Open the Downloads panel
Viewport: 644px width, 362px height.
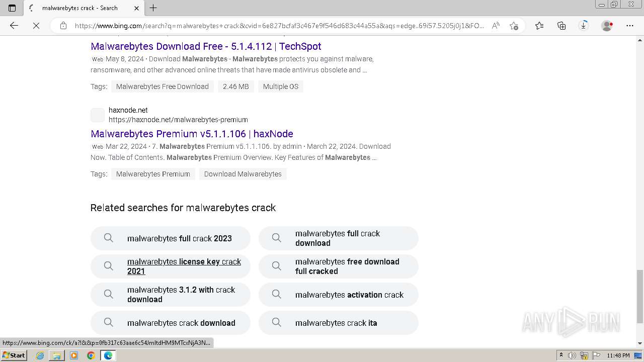click(x=584, y=26)
